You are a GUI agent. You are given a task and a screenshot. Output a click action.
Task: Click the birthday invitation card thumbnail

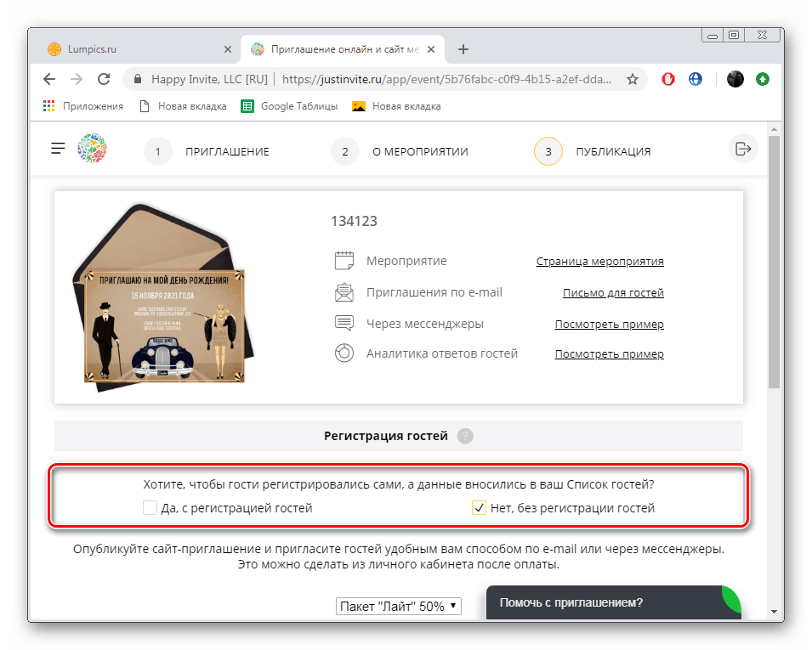pyautogui.click(x=163, y=297)
